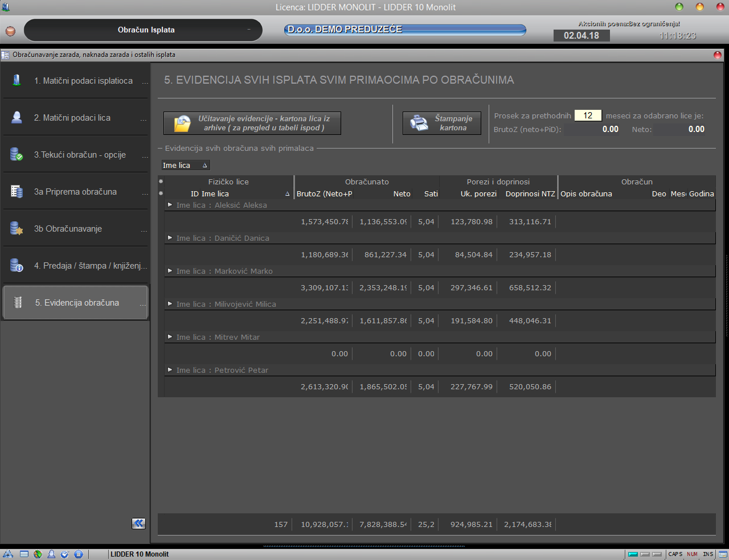
Task: Click the asterisk icon in Fizičko lice header row
Action: point(161,182)
